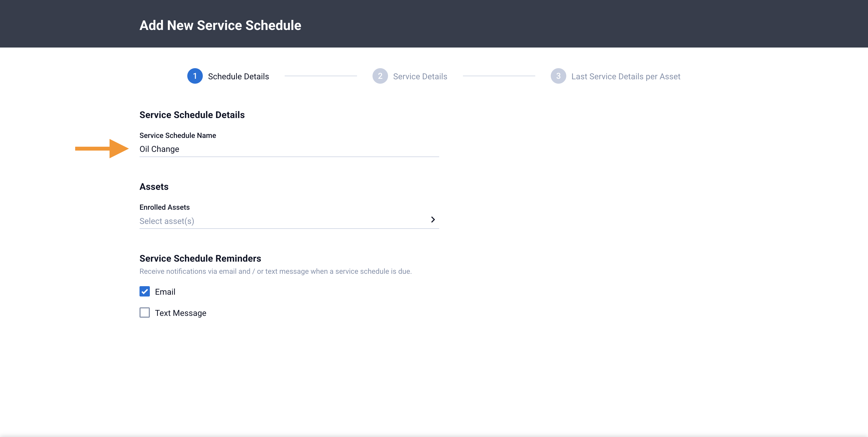The image size is (868, 437).
Task: Go to the Schedule Details step
Action: (238, 76)
